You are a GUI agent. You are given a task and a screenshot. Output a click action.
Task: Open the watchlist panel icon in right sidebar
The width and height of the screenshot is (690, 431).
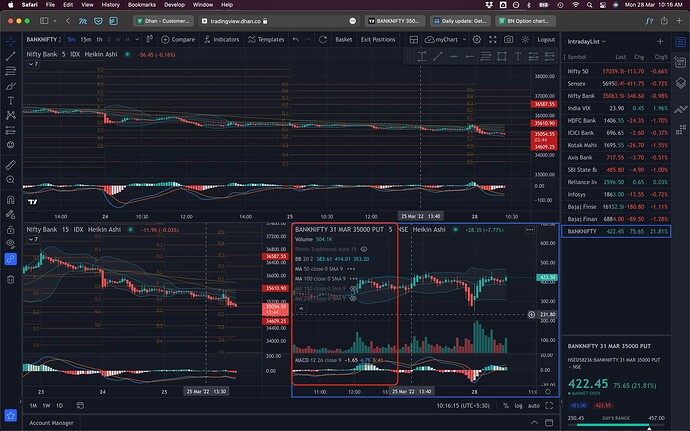[x=681, y=42]
